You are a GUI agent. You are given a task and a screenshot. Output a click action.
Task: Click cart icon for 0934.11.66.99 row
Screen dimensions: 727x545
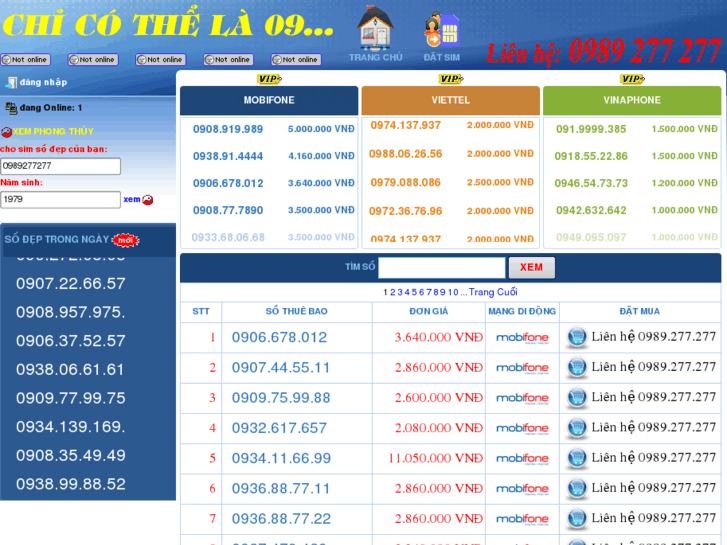tap(577, 458)
